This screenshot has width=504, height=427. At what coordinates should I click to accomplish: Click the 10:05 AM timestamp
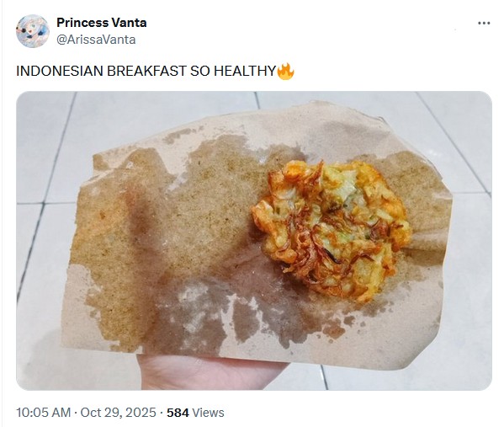pos(44,413)
